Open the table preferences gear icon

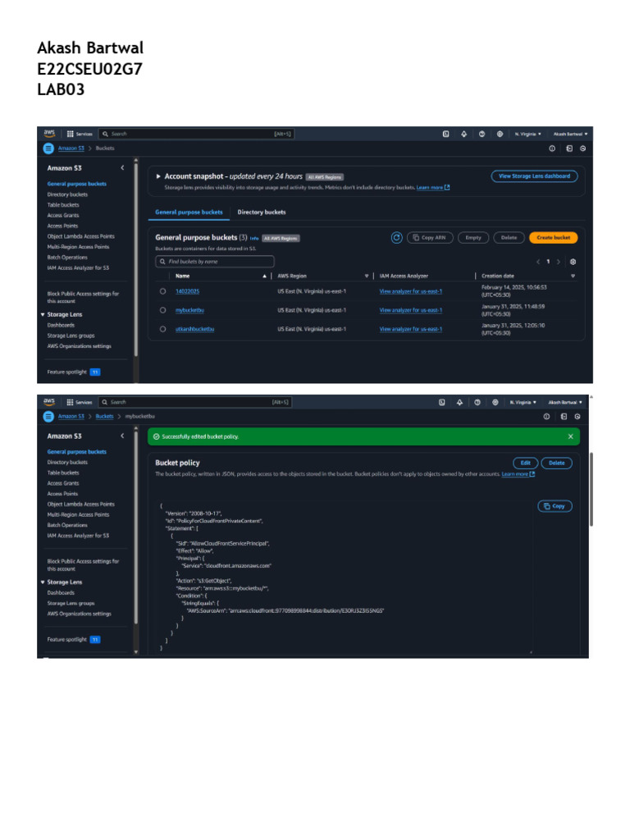(573, 262)
